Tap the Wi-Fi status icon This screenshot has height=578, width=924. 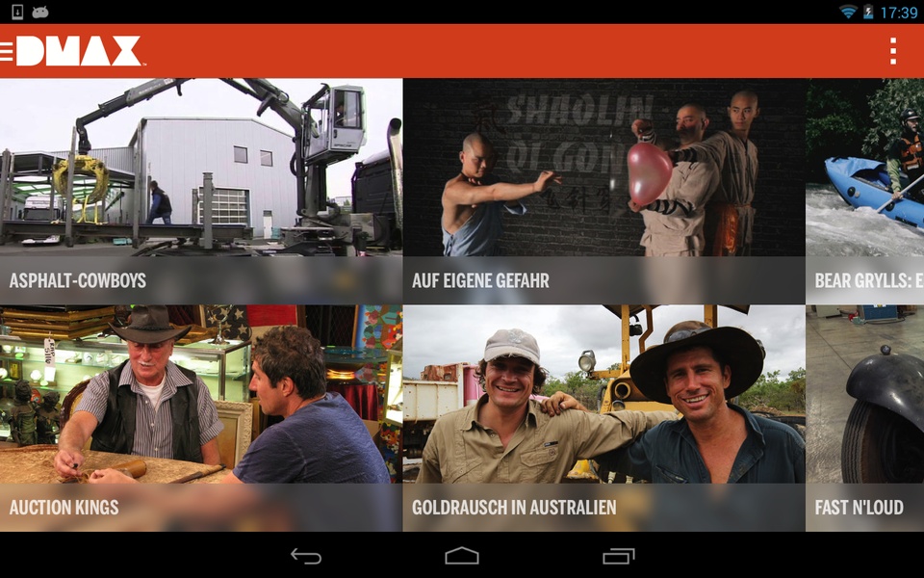click(847, 12)
